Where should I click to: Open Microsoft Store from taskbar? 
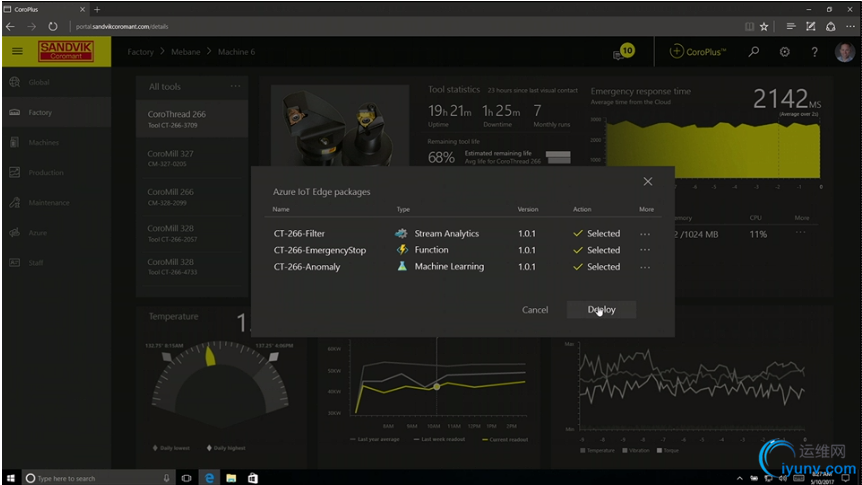(x=252, y=478)
